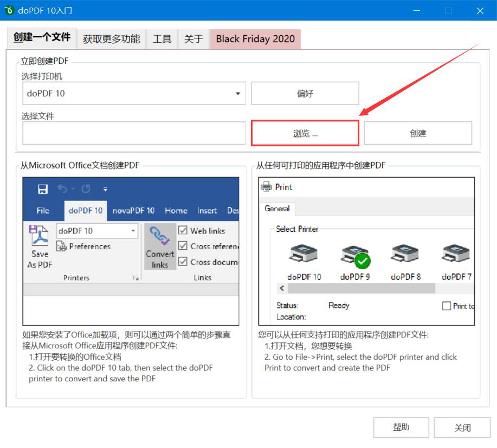497x448 pixels.
Task: Select the doPDF 10 printer icon
Action: (x=304, y=254)
